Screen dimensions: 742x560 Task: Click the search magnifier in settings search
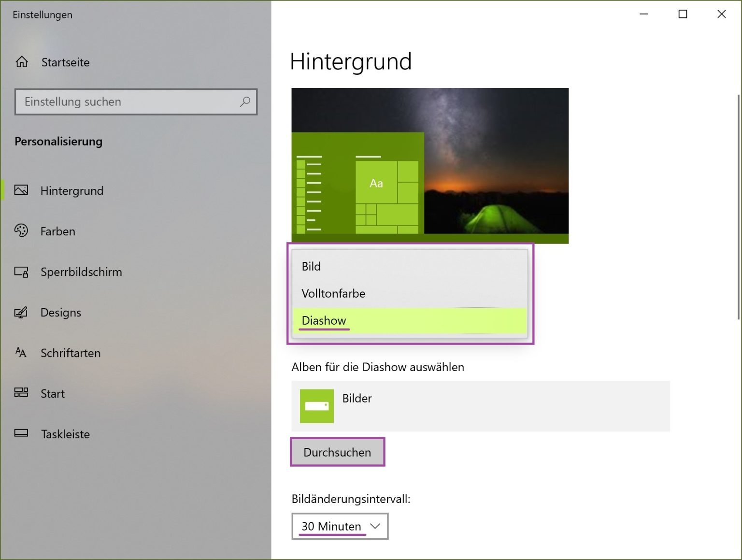click(x=245, y=102)
